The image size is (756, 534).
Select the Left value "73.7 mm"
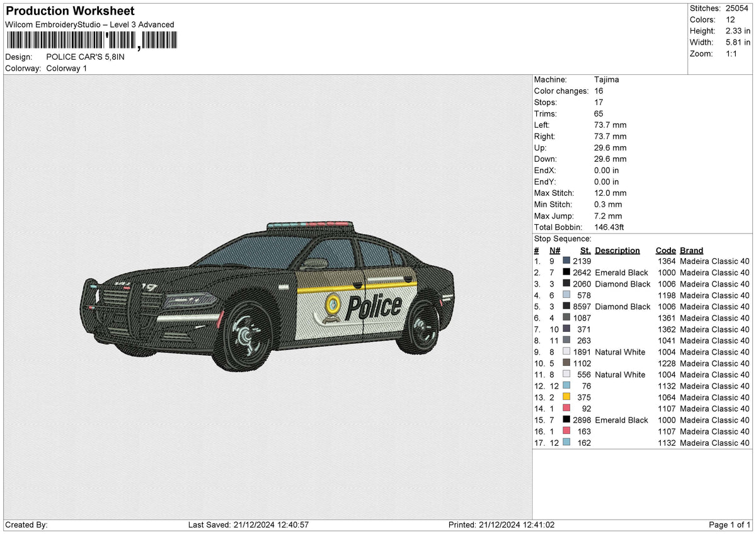pyautogui.click(x=610, y=125)
